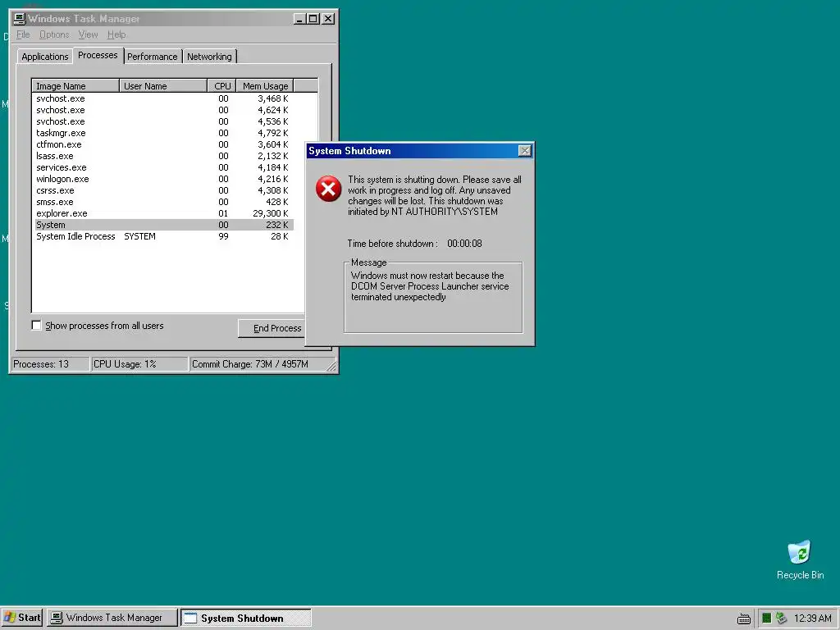This screenshot has width=840, height=630.
Task: Select the ctfmon.exe process
Action: pos(164,144)
